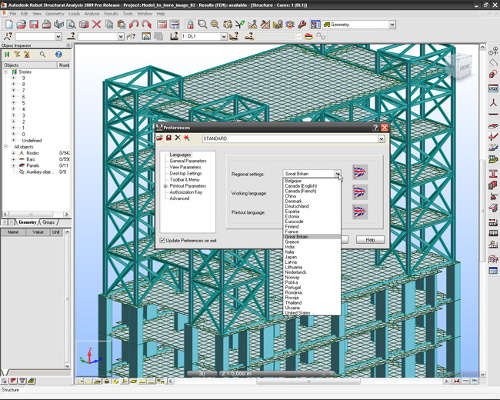
Task: Click the Print icon in main toolbar
Action: (47, 24)
